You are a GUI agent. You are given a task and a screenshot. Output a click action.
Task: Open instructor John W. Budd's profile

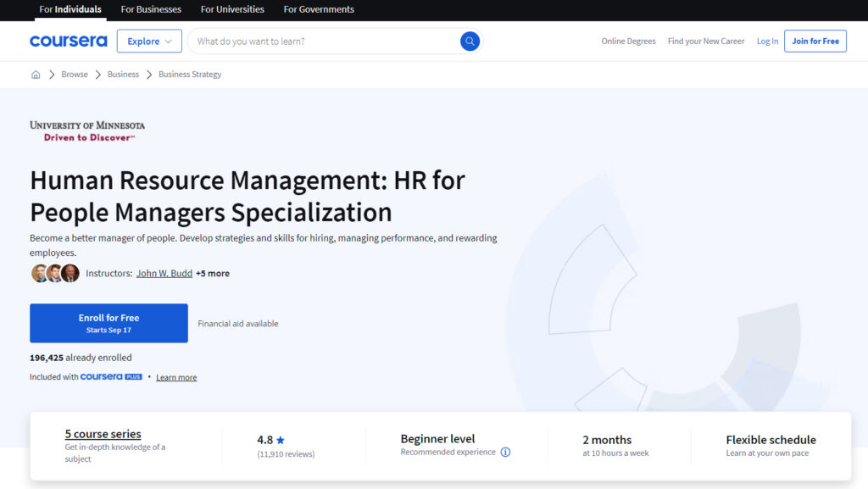tap(164, 273)
